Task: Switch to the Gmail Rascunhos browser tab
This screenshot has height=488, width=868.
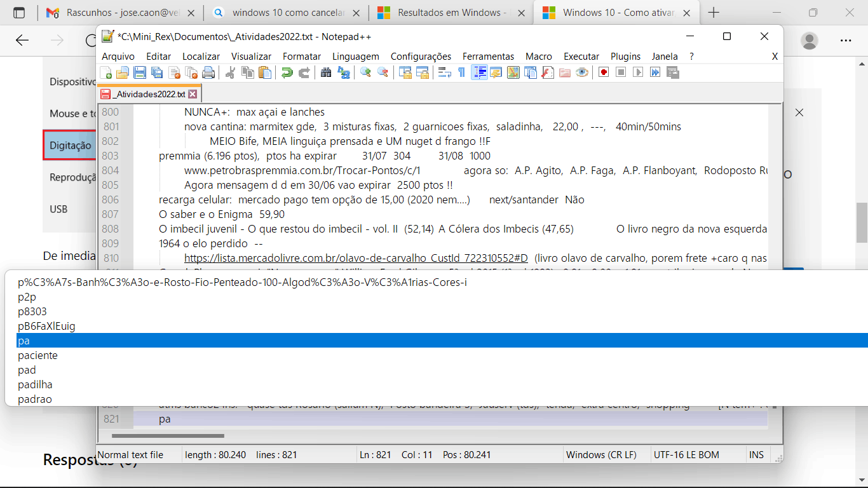Action: click(x=120, y=13)
